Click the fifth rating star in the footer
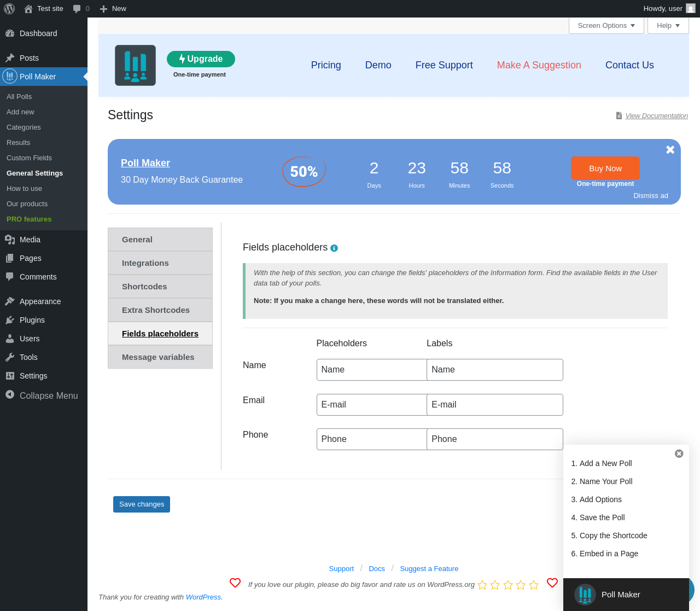700x611 pixels. (534, 585)
